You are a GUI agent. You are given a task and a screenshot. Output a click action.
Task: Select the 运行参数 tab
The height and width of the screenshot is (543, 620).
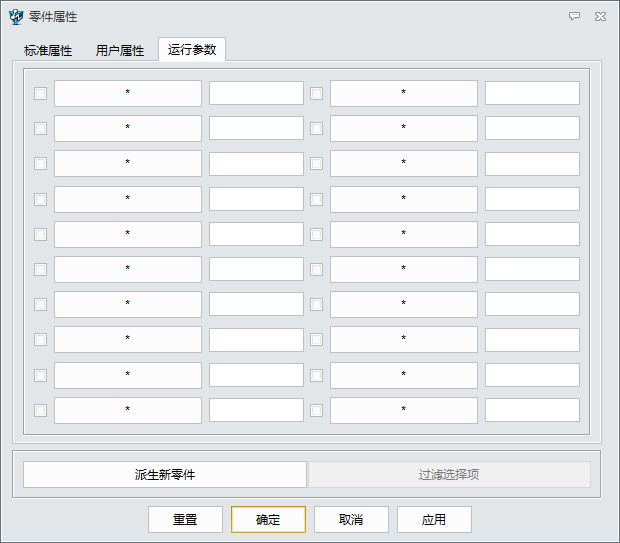(x=192, y=49)
